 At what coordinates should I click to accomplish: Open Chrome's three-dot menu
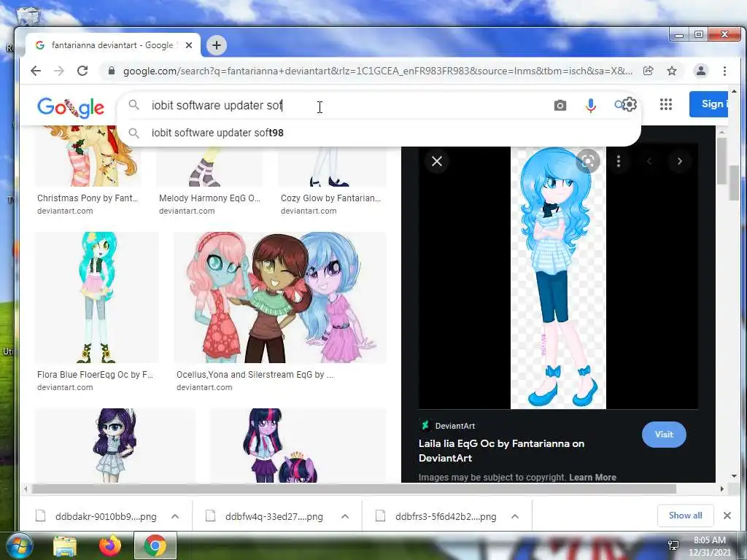pos(724,71)
